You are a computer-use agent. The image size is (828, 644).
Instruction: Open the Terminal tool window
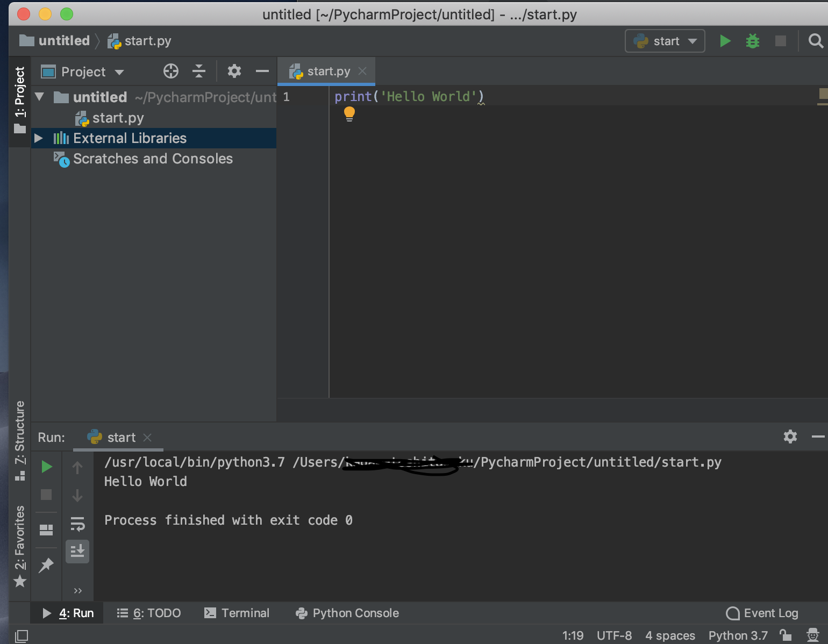[237, 613]
